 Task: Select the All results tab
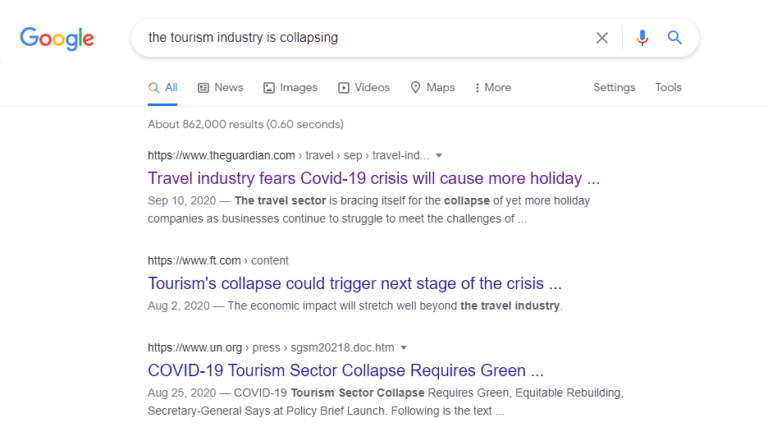(x=163, y=88)
